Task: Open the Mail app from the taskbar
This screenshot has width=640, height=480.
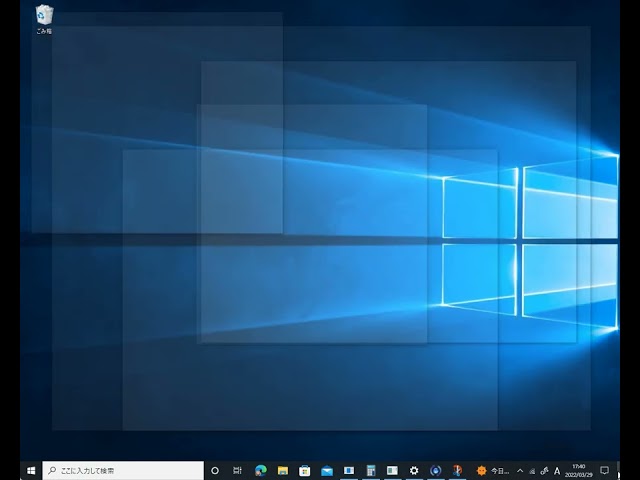Action: [x=327, y=471]
